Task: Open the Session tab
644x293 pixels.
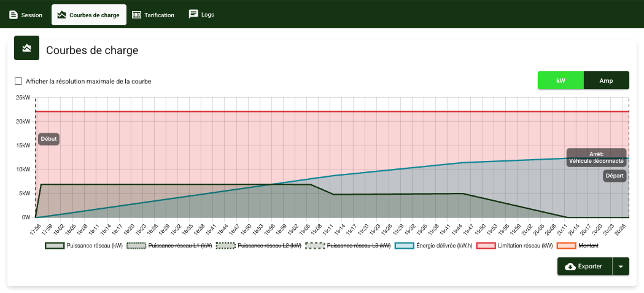Action: click(26, 15)
